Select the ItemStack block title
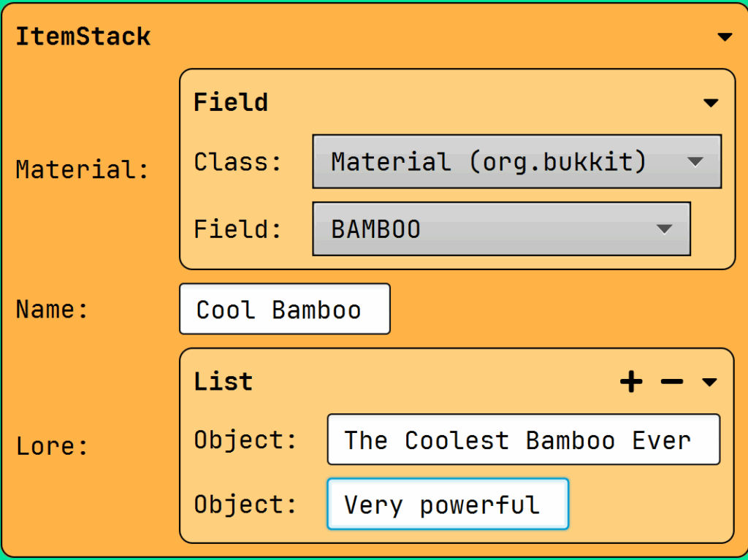748x560 pixels. point(83,37)
